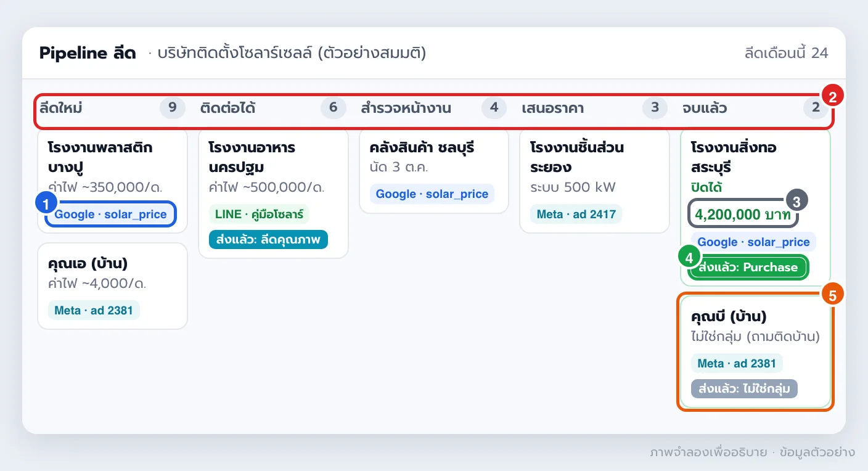868x471 pixels.
Task: Click the Google · solar_price tag on ชลบุรี card
Action: [432, 194]
